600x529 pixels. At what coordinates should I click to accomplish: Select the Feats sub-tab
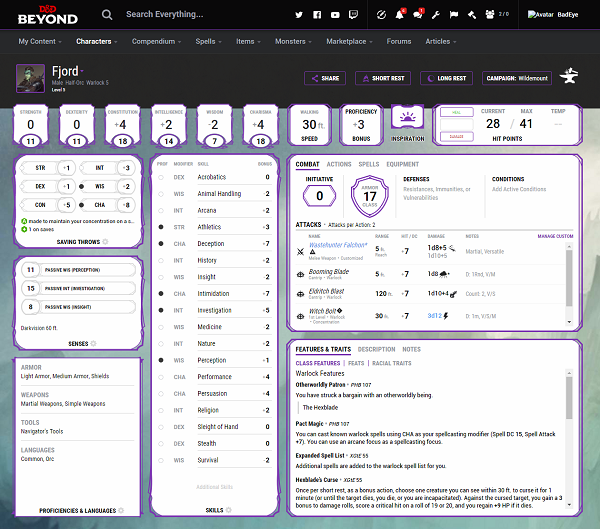tap(356, 363)
